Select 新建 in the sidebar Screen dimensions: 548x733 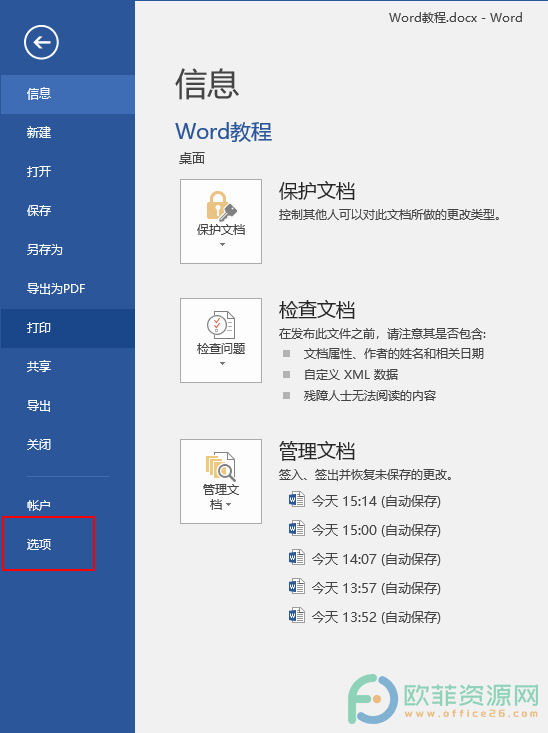click(68, 133)
